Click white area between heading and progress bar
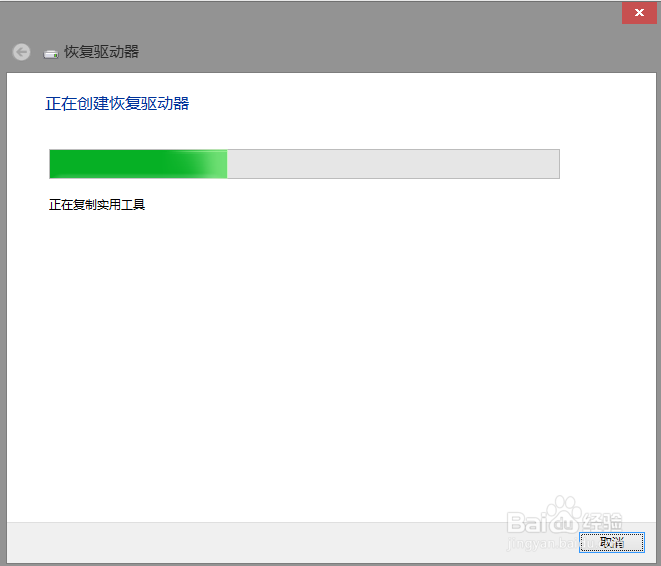The height and width of the screenshot is (566, 661). point(304,131)
